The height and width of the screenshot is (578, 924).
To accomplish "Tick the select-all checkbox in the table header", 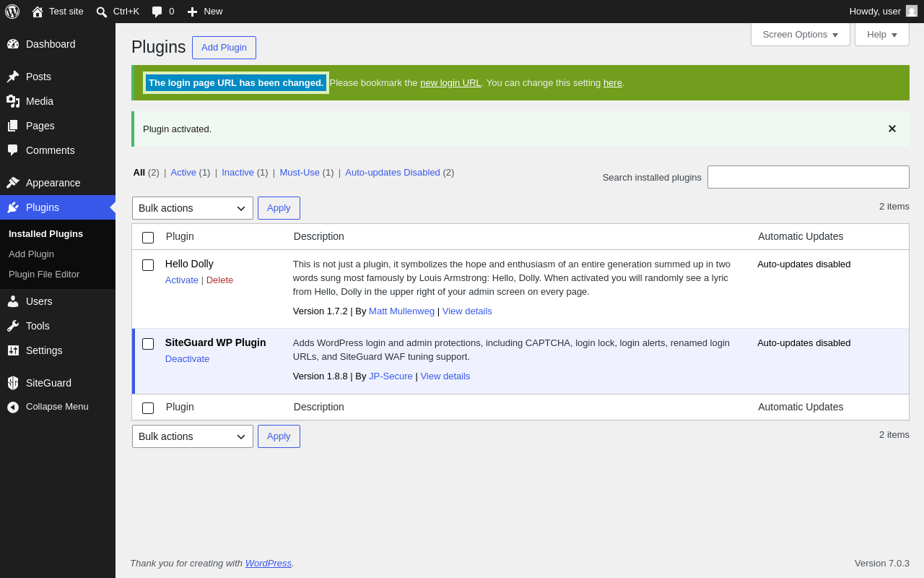I will [148, 238].
